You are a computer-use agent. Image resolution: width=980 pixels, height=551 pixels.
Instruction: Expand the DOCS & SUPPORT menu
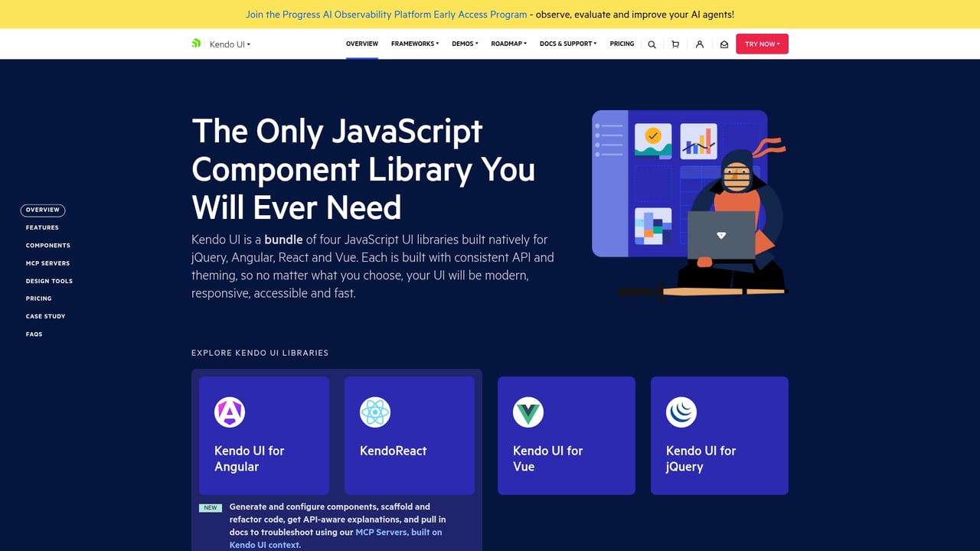(x=567, y=44)
